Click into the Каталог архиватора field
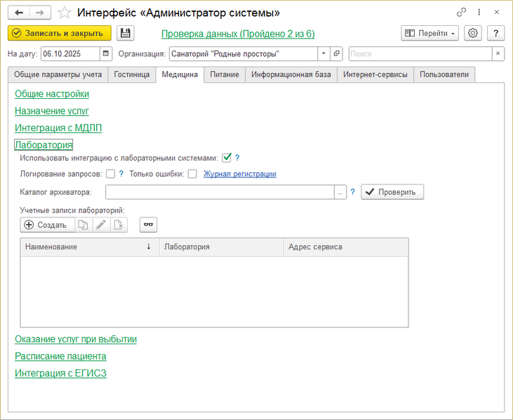 coord(220,192)
